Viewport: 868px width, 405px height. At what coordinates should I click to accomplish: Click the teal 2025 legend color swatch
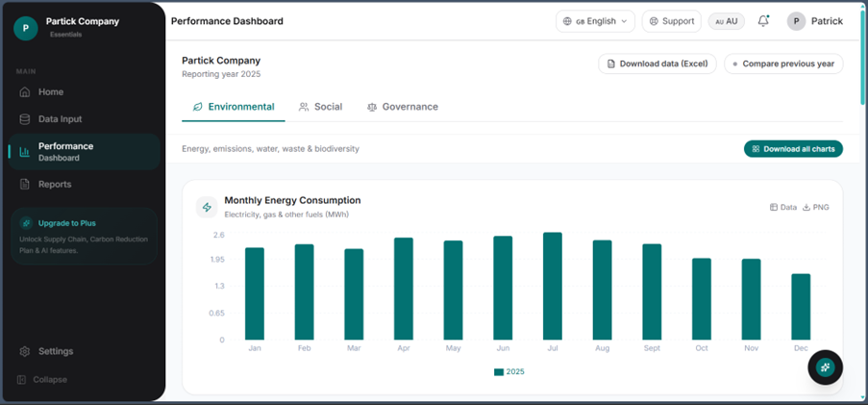click(499, 372)
